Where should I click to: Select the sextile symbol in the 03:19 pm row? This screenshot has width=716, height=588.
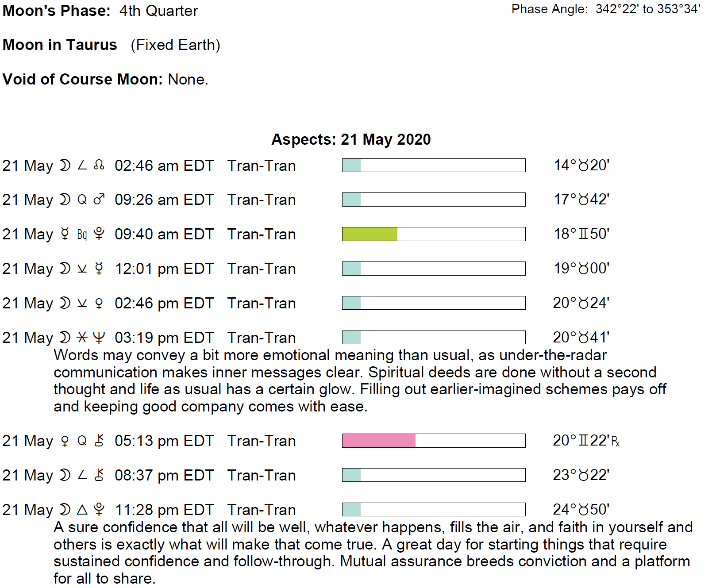(x=82, y=338)
